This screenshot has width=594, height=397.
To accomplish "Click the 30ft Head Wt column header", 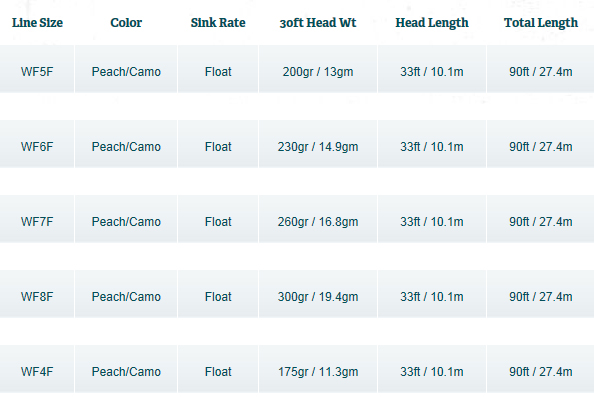I will (x=318, y=23).
